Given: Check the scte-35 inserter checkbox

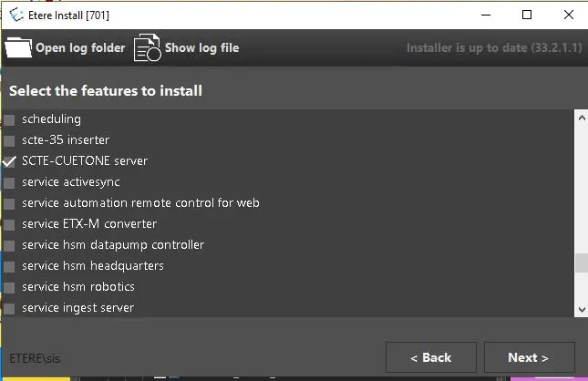Looking at the screenshot, I should [x=10, y=140].
